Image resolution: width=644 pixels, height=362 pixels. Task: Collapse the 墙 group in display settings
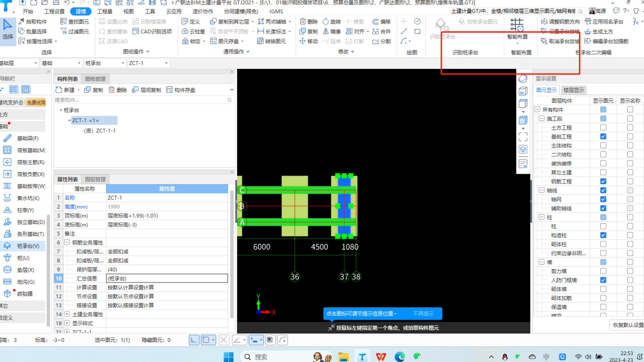542,262
